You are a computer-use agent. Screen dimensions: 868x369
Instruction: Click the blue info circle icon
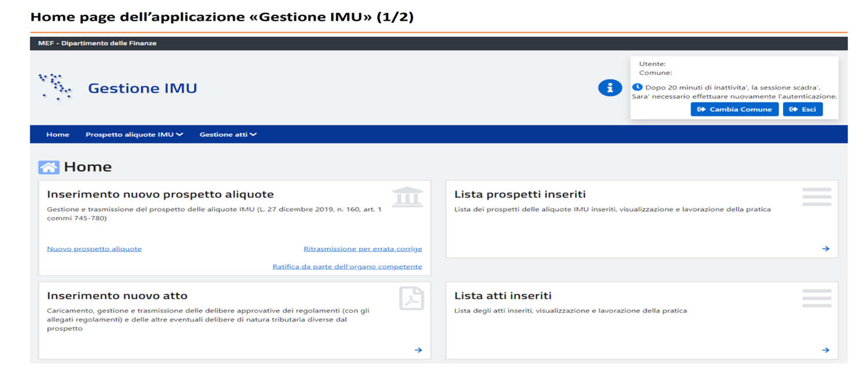(609, 88)
